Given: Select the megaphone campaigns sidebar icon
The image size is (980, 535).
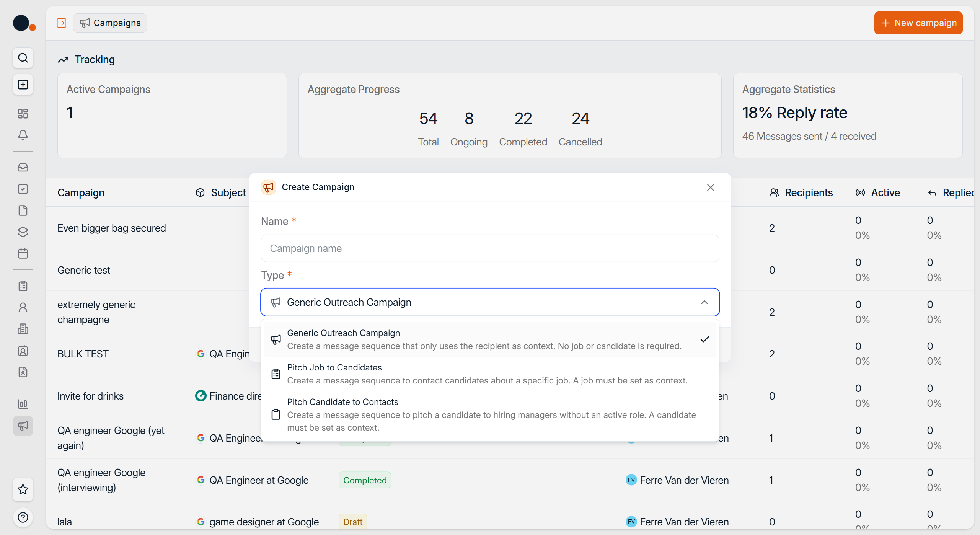Looking at the screenshot, I should [x=23, y=426].
